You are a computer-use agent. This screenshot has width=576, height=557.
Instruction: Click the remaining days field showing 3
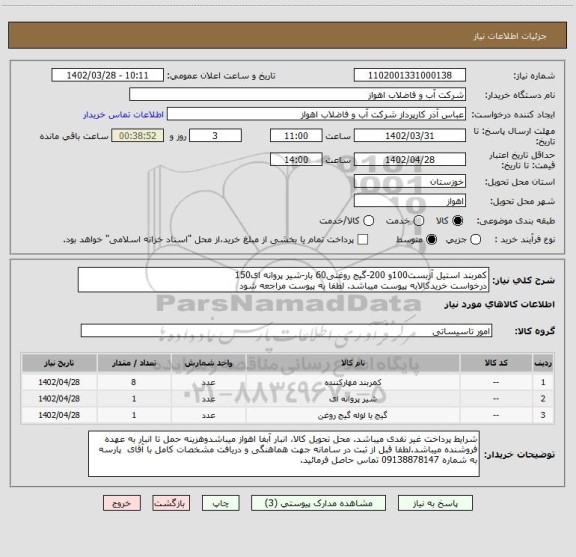[215, 136]
